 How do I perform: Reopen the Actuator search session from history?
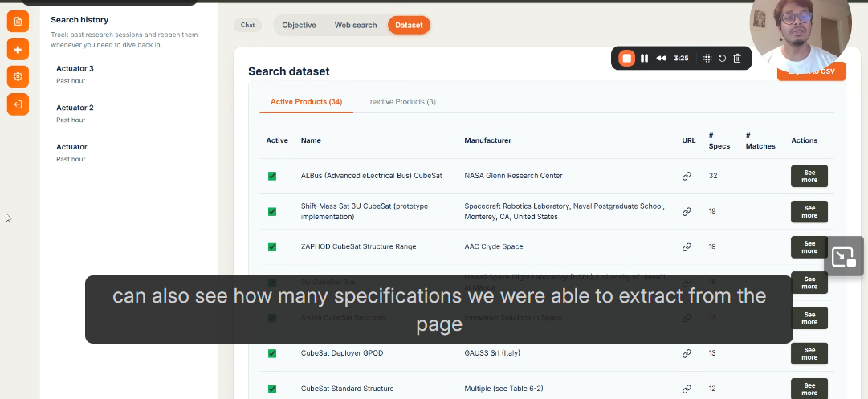point(72,153)
